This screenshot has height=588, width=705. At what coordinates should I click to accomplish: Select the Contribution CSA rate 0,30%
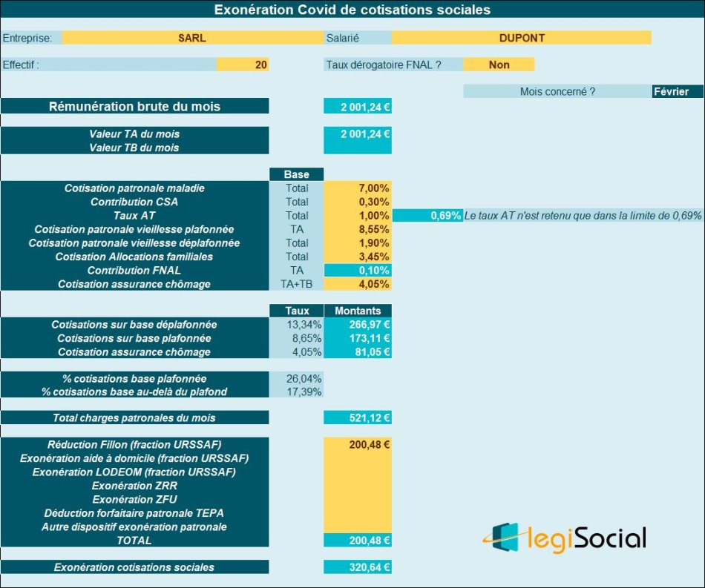pos(357,202)
